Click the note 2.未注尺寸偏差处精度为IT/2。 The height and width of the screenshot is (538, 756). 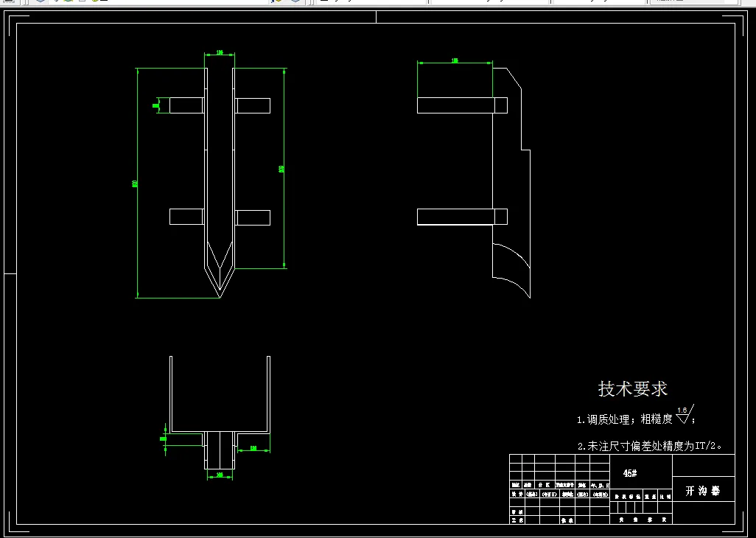click(x=650, y=447)
